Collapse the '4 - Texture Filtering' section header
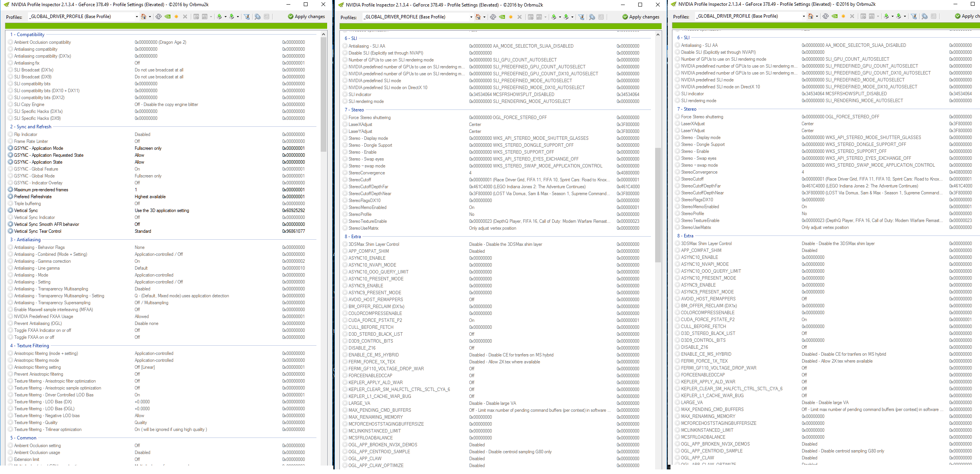 (x=30, y=346)
